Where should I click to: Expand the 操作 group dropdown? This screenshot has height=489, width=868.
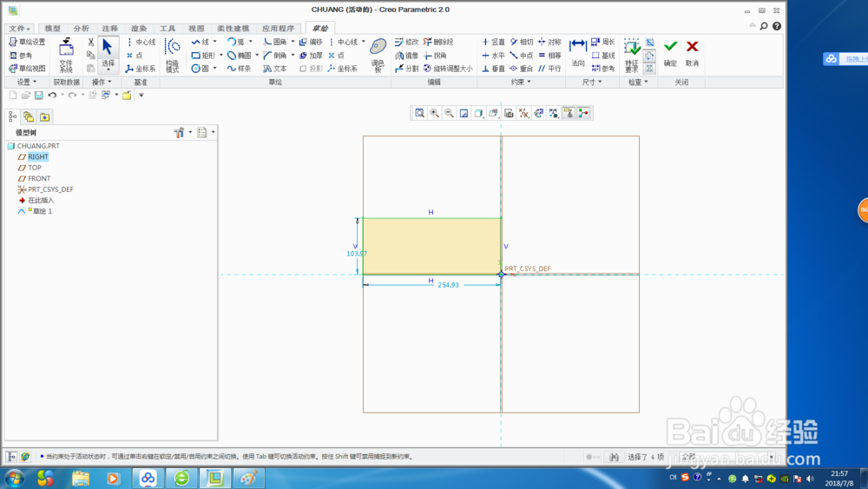click(102, 82)
